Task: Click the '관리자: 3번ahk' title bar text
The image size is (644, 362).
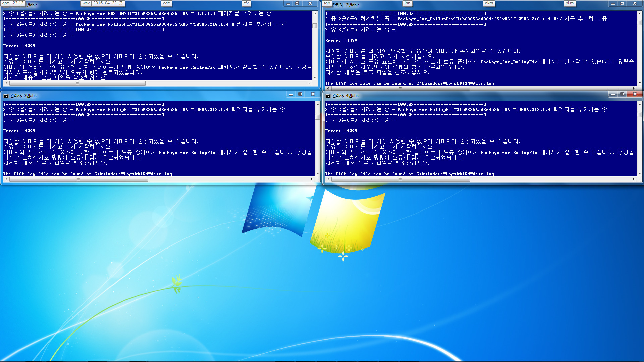Action: [23, 96]
